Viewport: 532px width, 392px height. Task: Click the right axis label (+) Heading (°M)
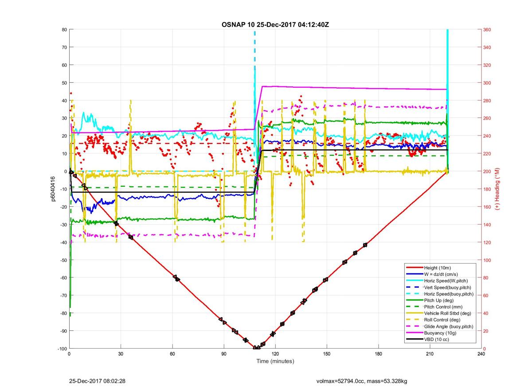[497, 189]
